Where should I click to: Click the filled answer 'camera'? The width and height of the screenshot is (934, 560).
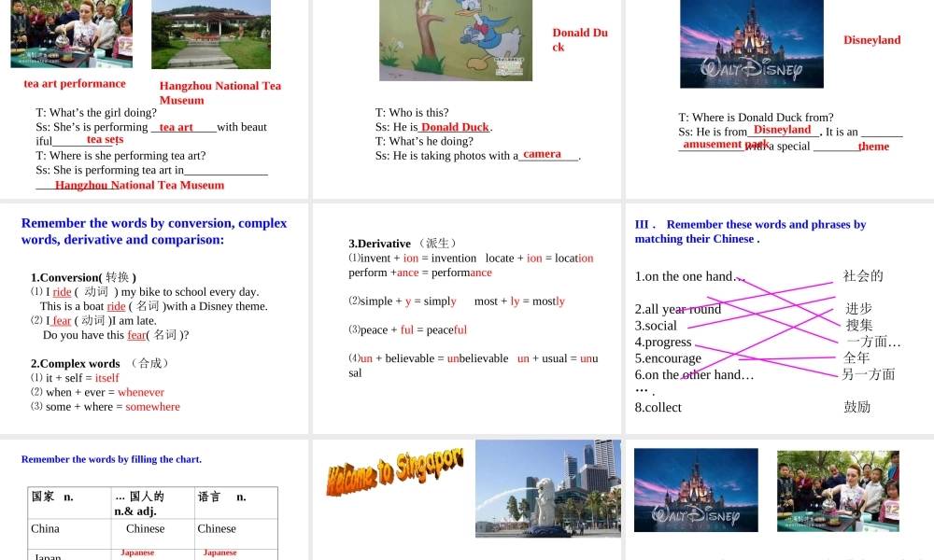542,154
